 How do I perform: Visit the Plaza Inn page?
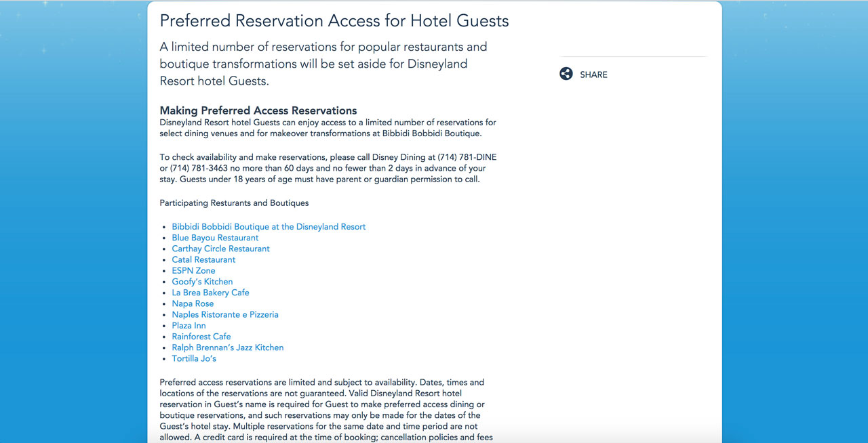point(189,325)
